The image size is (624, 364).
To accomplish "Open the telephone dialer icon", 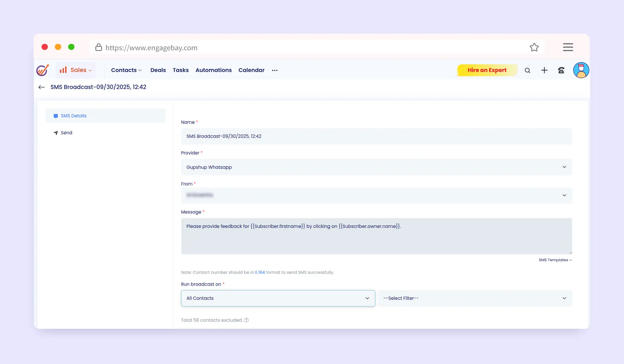I will [561, 70].
